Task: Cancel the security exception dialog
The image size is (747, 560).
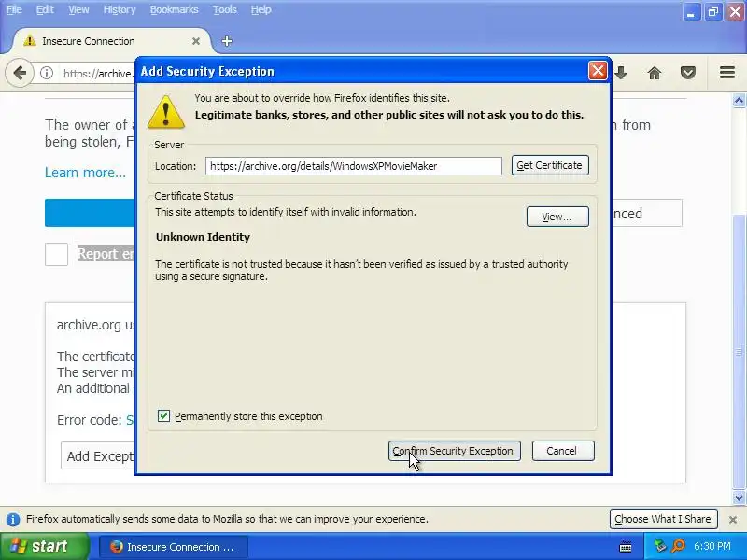Action: click(563, 451)
